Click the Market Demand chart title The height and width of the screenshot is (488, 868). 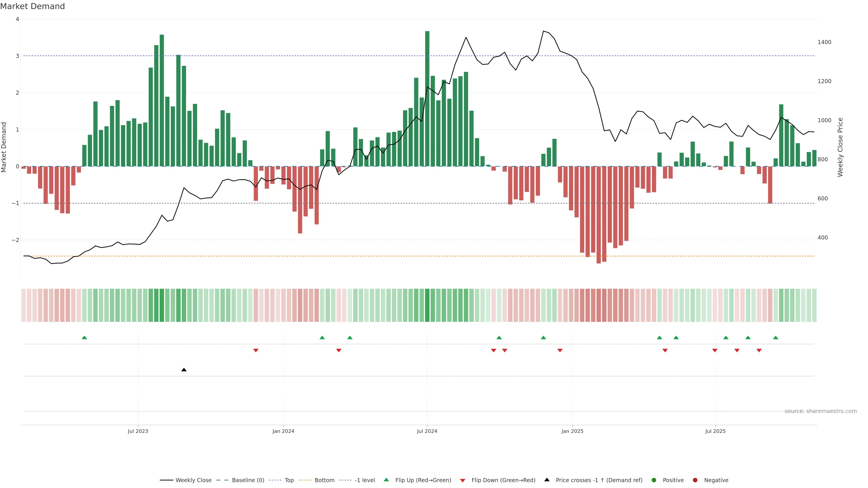pyautogui.click(x=32, y=6)
